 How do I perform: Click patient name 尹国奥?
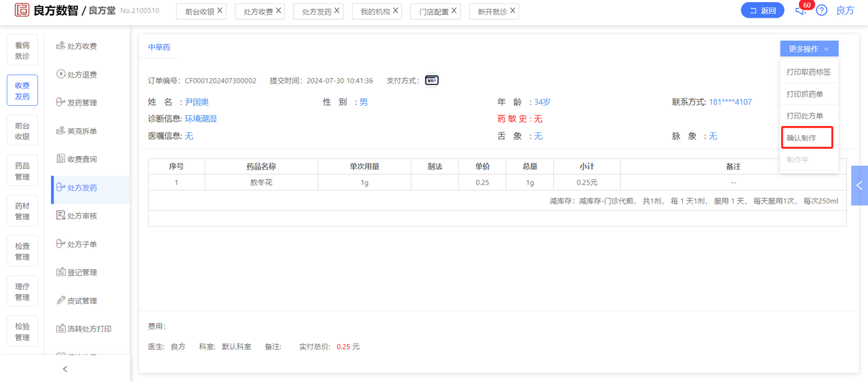click(197, 102)
